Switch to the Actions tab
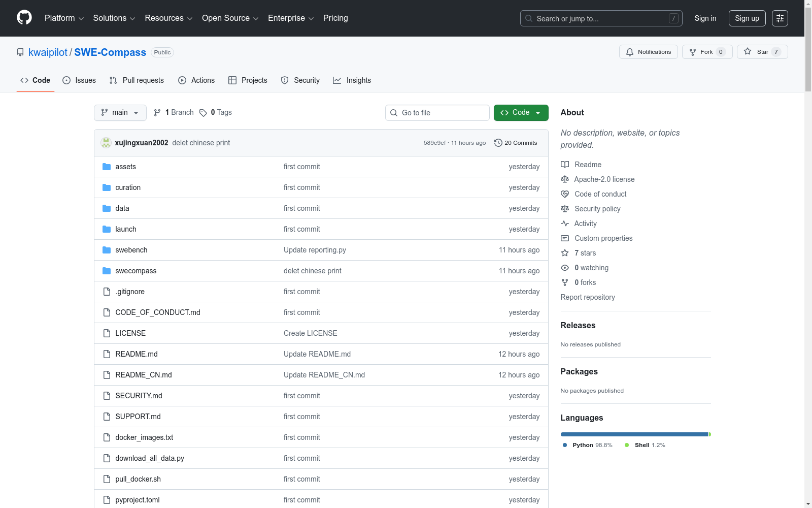This screenshot has height=508, width=812. coord(196,80)
